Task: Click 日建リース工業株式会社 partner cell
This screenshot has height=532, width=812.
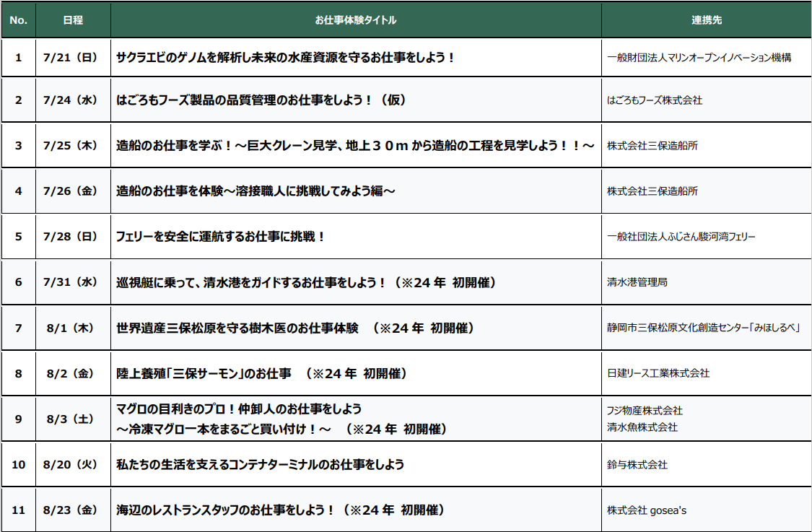Action: click(707, 373)
